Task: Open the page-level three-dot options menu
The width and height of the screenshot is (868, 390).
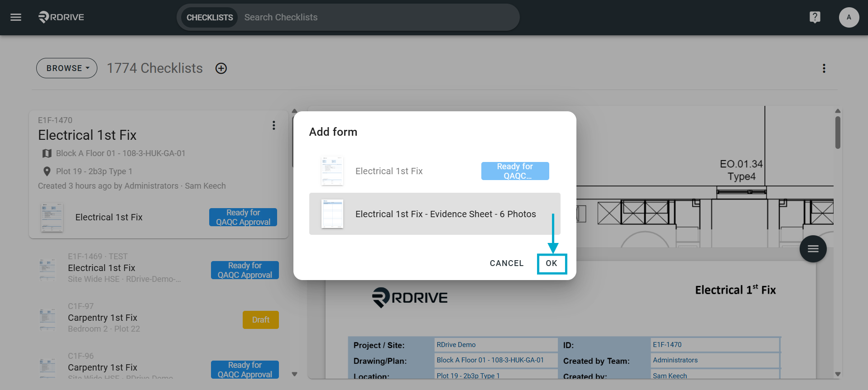Action: click(824, 68)
